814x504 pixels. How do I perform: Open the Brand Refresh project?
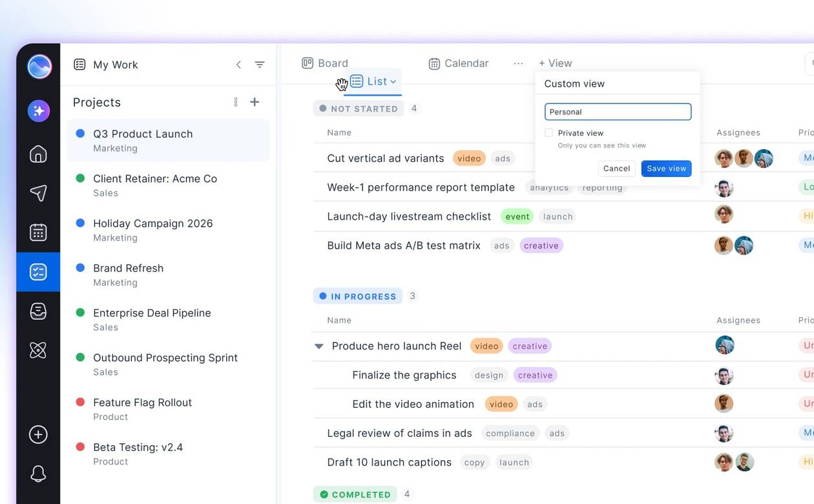pyautogui.click(x=169, y=275)
